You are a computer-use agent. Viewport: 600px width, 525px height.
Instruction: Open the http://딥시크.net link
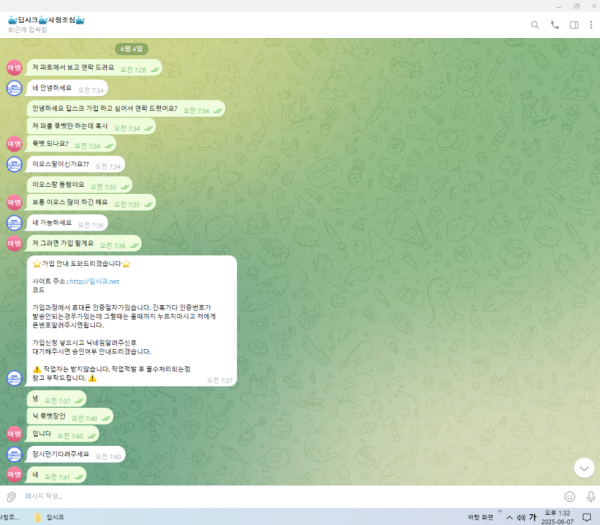coord(95,281)
